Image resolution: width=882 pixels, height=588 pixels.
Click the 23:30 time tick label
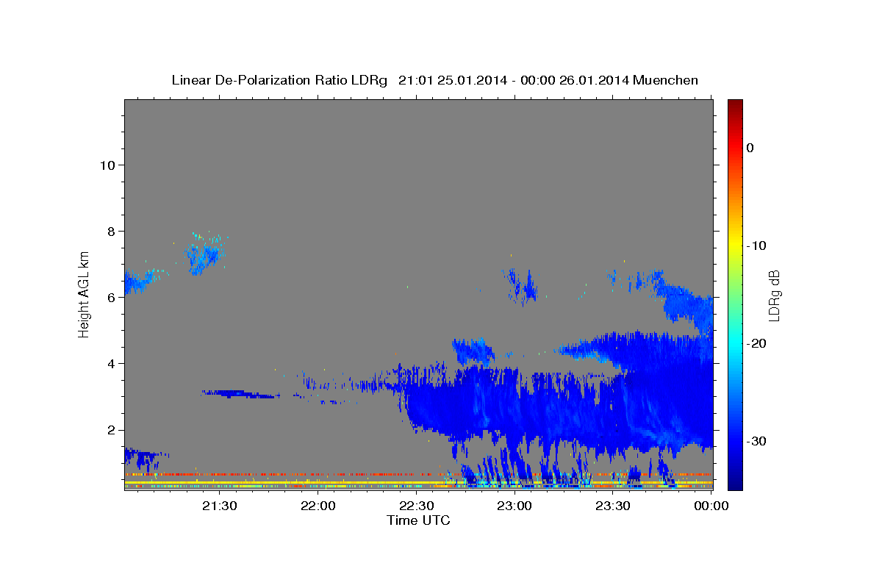612,506
